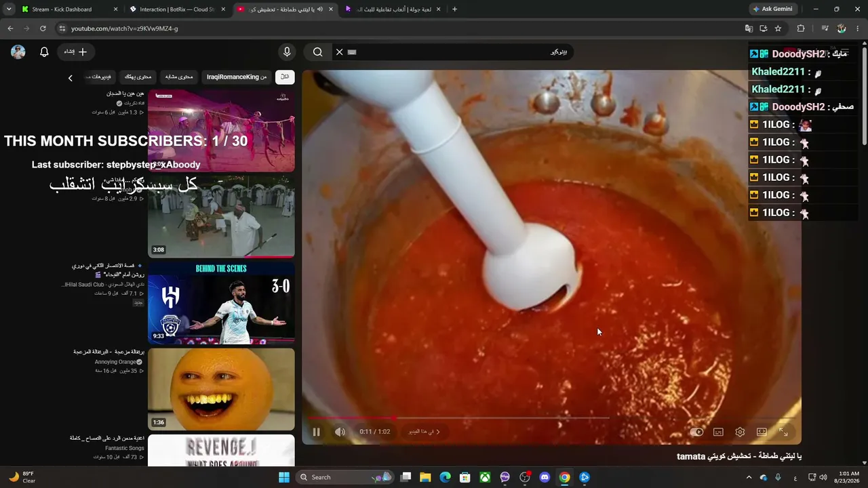Close the Kick Dashboard browser tab
The height and width of the screenshot is (488, 868).
tap(115, 9)
